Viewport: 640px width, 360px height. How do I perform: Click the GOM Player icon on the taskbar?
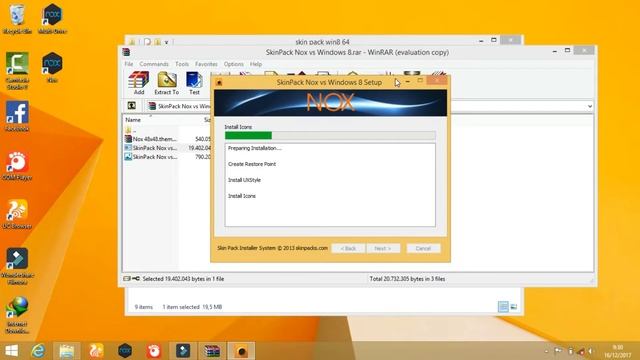[x=154, y=351]
